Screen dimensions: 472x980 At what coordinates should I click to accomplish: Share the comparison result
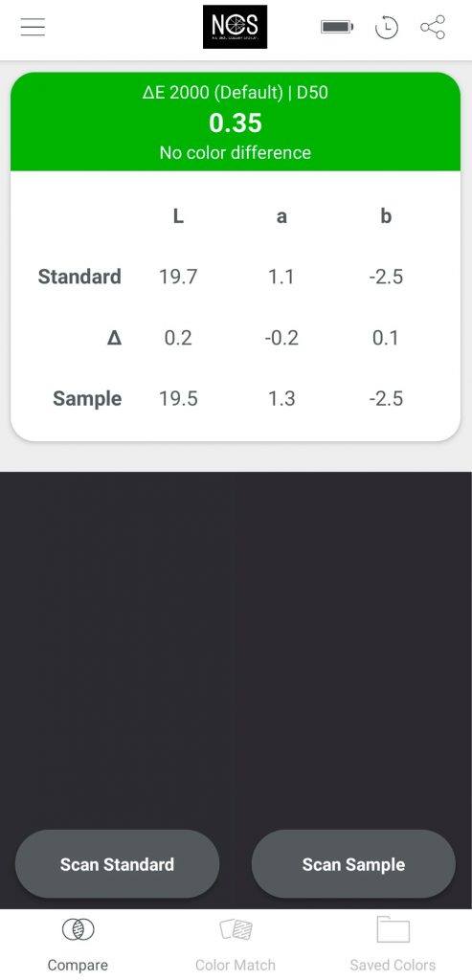click(433, 27)
